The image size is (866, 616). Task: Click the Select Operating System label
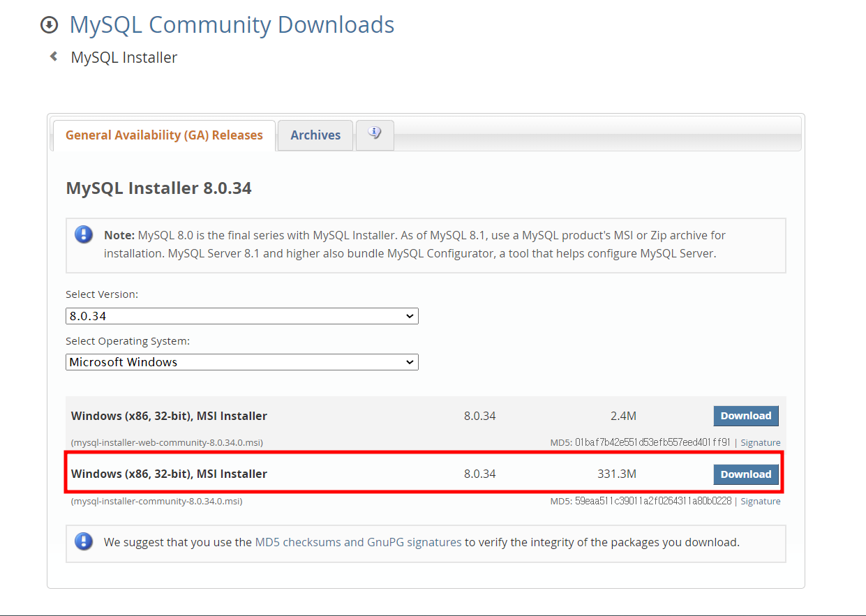(x=128, y=341)
